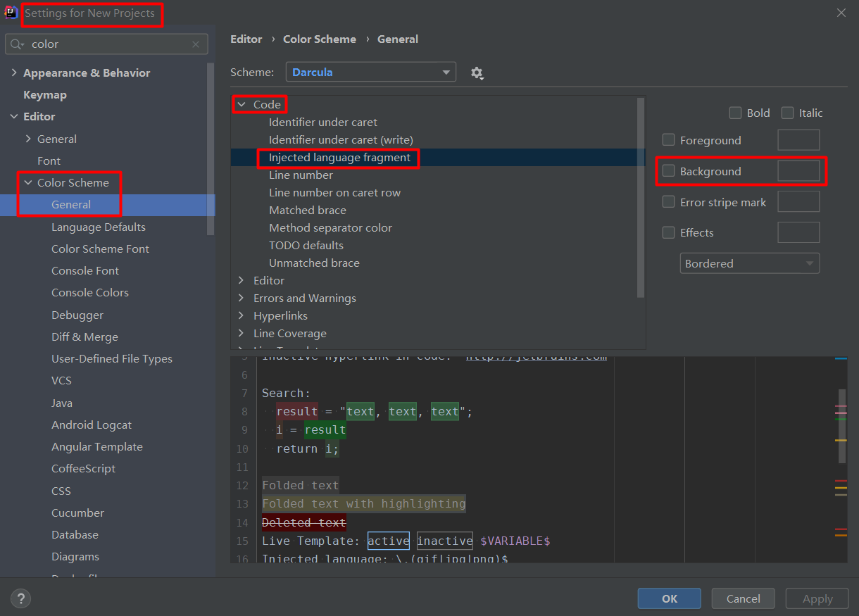This screenshot has width=859, height=616.
Task: Open Debugger color settings
Action: (x=77, y=315)
